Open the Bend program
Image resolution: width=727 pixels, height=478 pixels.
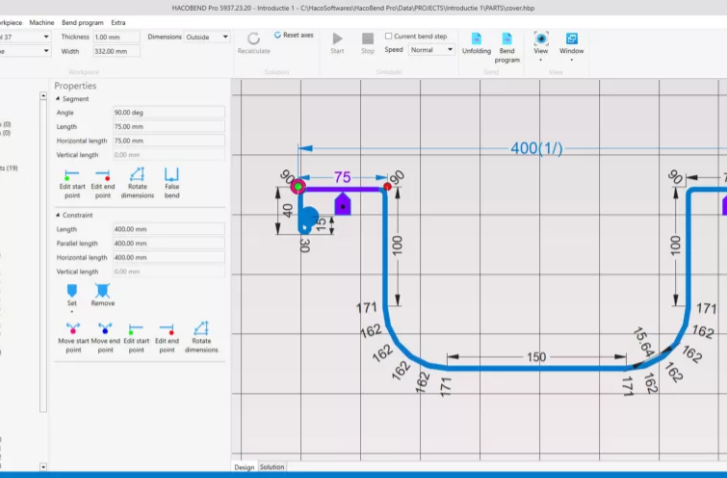click(x=507, y=44)
